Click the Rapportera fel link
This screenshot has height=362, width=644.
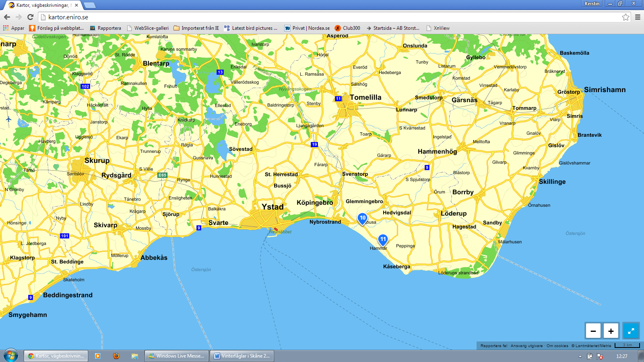pos(494,346)
